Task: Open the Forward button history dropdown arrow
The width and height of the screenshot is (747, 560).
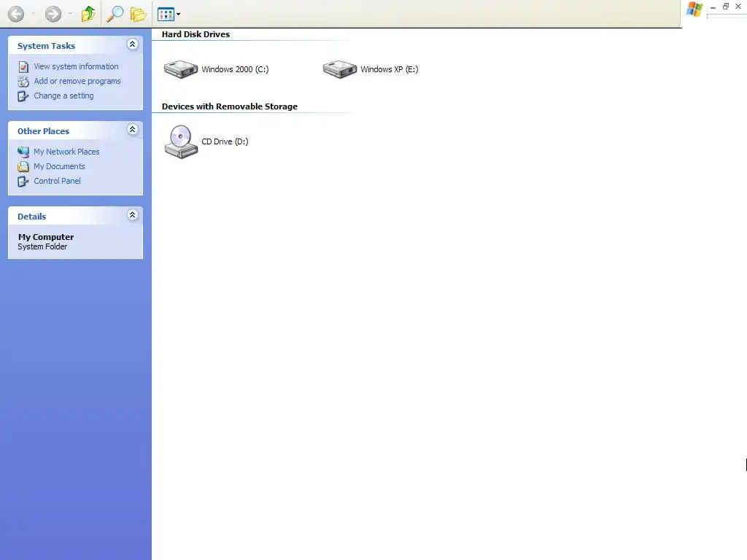Action: (70, 14)
